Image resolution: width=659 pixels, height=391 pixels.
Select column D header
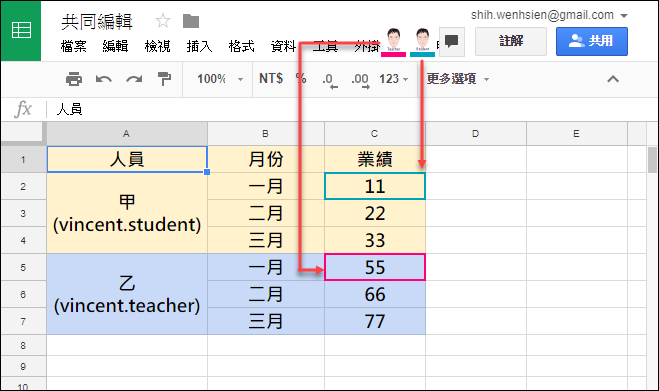pyautogui.click(x=475, y=134)
